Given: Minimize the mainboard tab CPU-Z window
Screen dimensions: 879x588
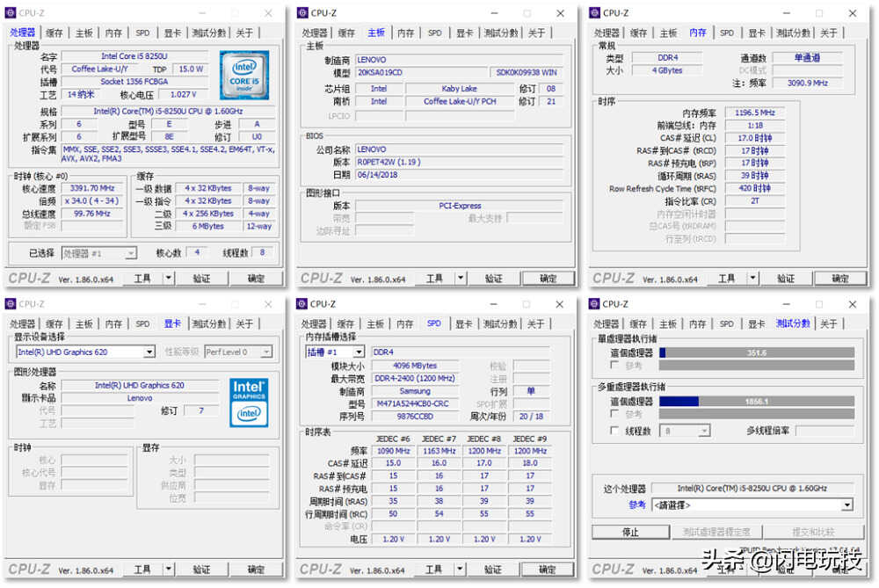Looking at the screenshot, I should (494, 13).
